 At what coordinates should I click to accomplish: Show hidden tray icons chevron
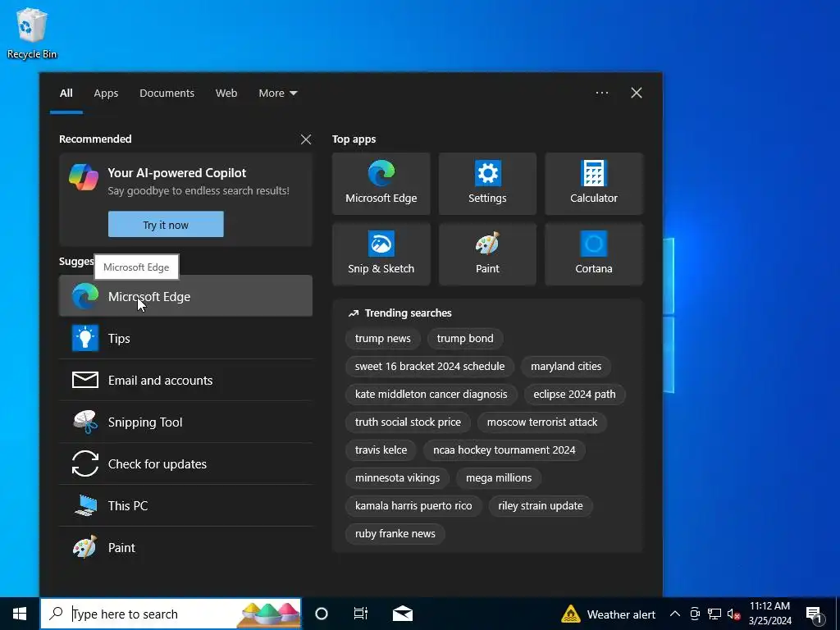[x=675, y=614]
